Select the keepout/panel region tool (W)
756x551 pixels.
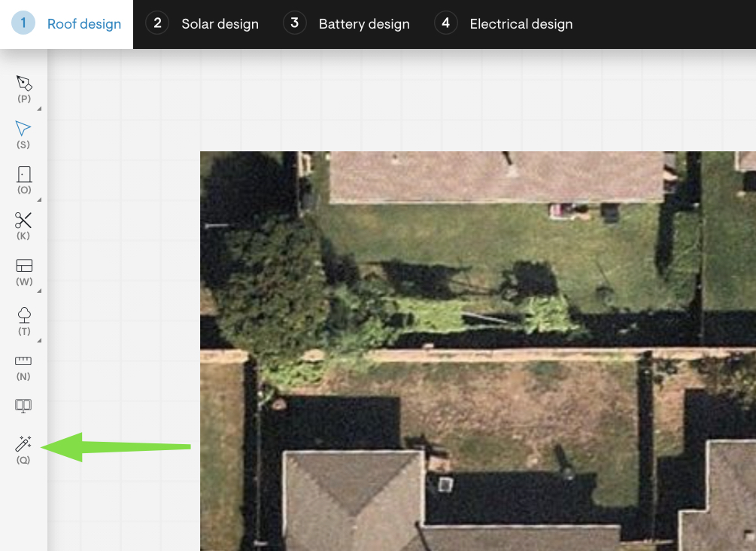click(x=23, y=266)
